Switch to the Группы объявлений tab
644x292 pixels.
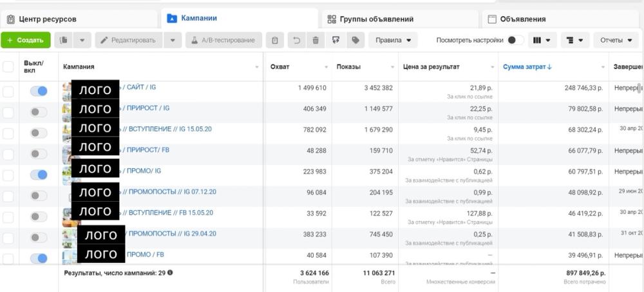point(400,19)
